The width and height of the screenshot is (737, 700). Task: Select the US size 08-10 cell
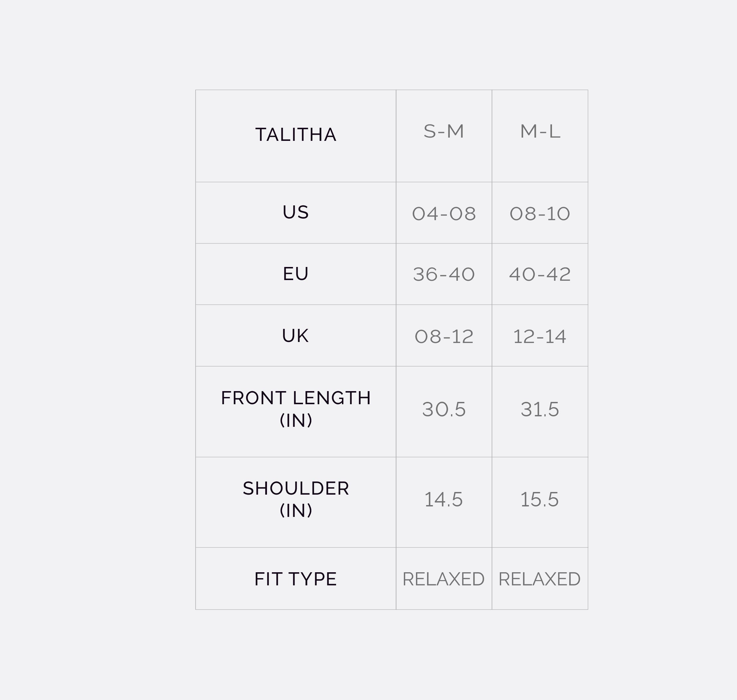[539, 214]
